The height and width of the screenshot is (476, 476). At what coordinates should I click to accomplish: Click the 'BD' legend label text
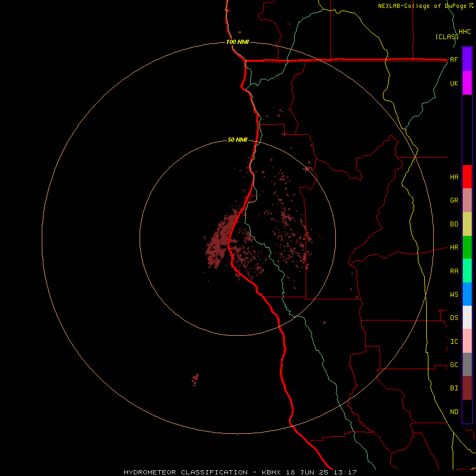454,224
